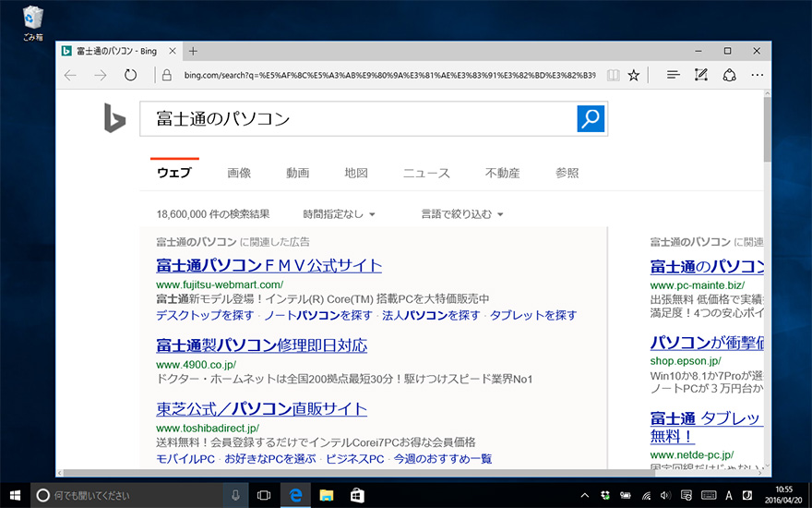The width and height of the screenshot is (812, 508).
Task: Click the Edge Share icon
Action: [729, 76]
